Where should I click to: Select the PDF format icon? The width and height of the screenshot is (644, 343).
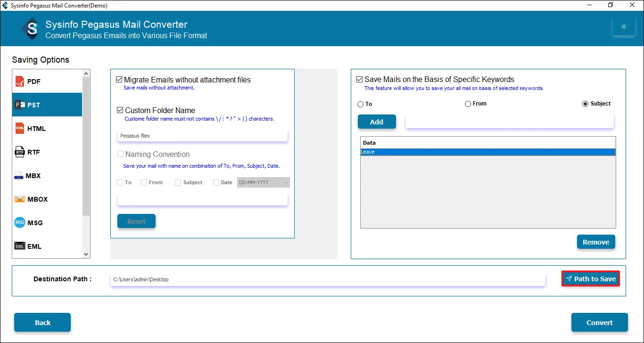[x=20, y=82]
